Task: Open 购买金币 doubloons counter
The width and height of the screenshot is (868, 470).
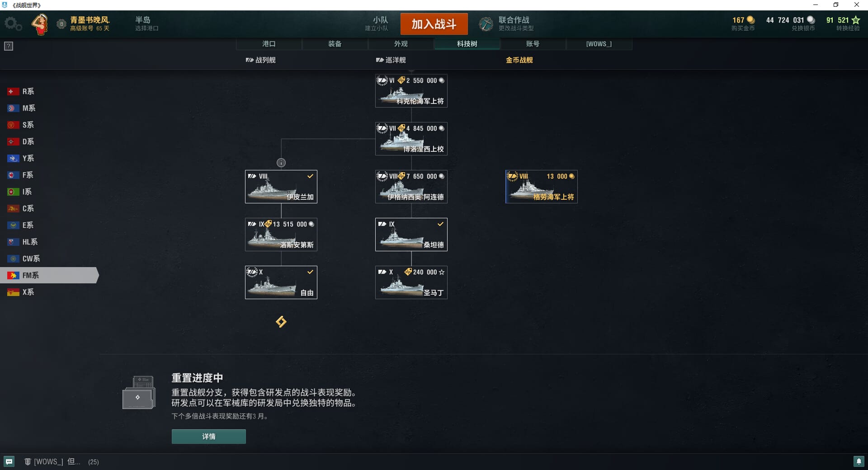Action: 743,24
